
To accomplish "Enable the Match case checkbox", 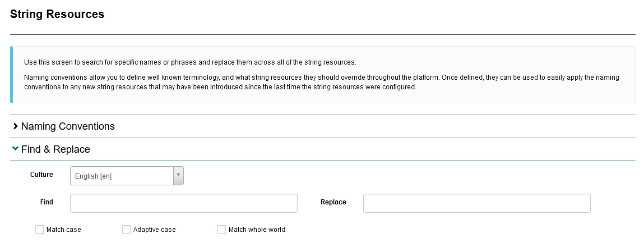I will [39, 229].
